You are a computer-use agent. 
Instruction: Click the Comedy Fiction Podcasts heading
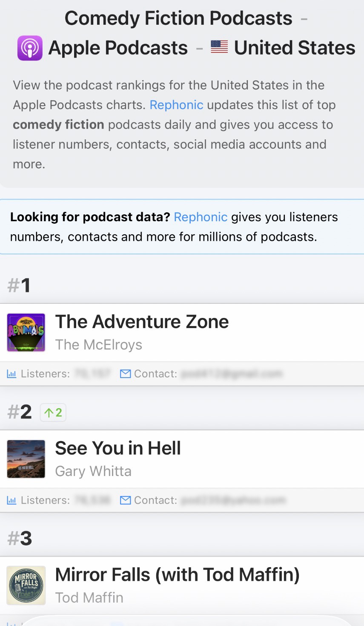point(178,18)
